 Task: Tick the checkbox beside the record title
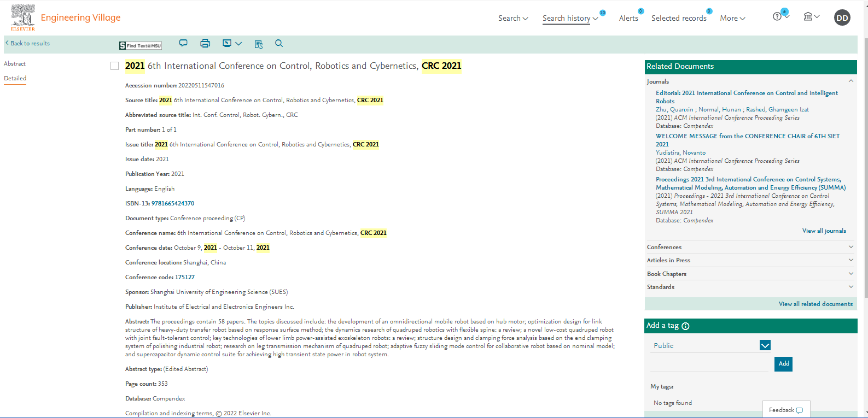click(x=114, y=66)
